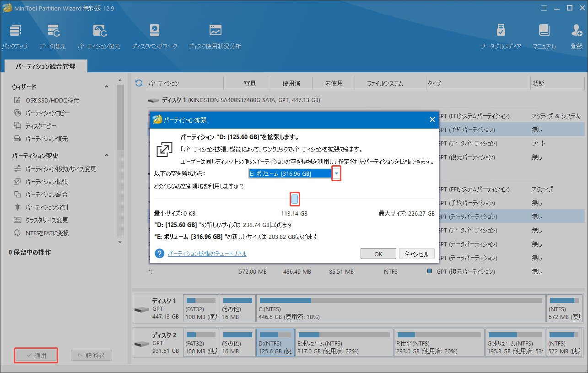588x373 pixels.
Task: Click the help question mark icon in dialog
Action: tap(159, 254)
